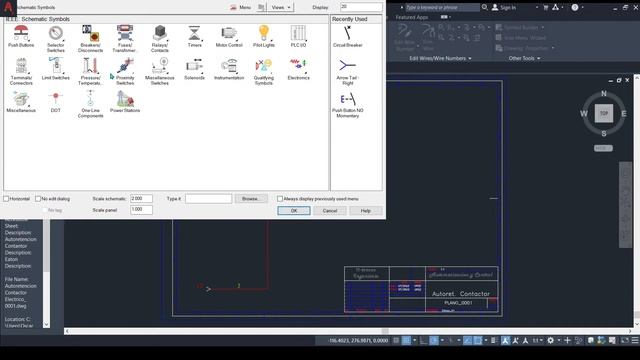Open the AutoCAD application menu
This screenshot has width=640, height=360.
pos(8,7)
